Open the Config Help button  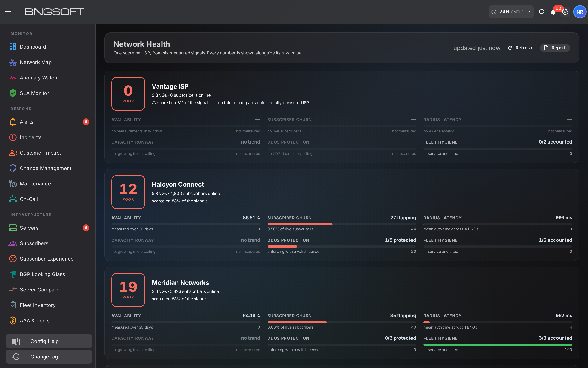point(49,341)
